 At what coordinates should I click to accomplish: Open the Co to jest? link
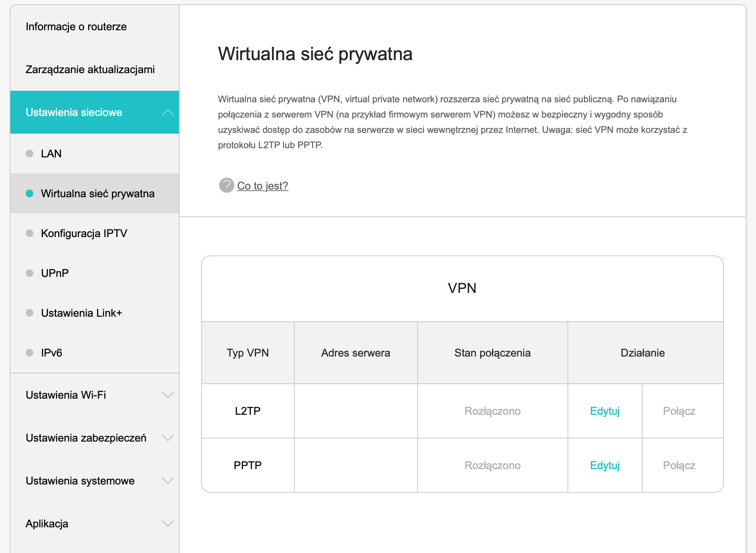(263, 186)
